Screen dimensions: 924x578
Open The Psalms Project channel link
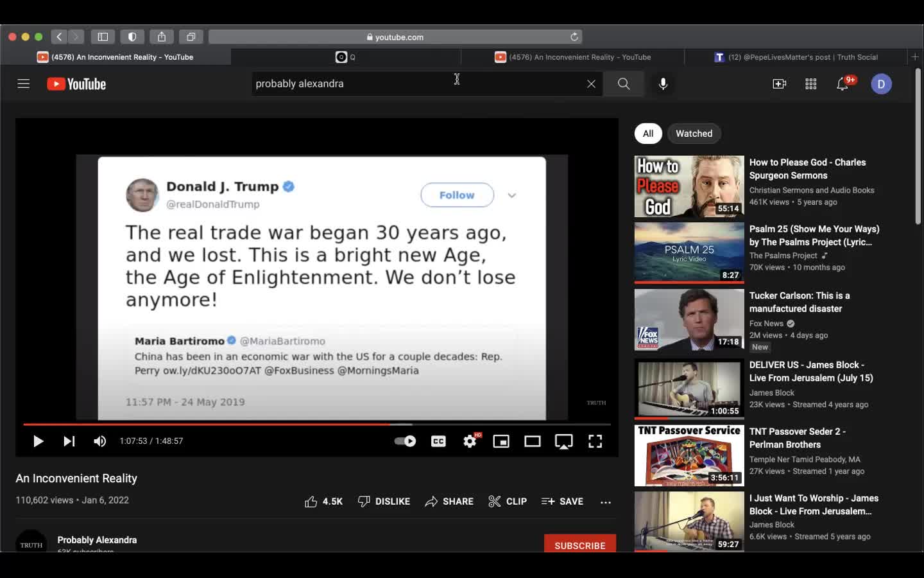[x=783, y=256]
